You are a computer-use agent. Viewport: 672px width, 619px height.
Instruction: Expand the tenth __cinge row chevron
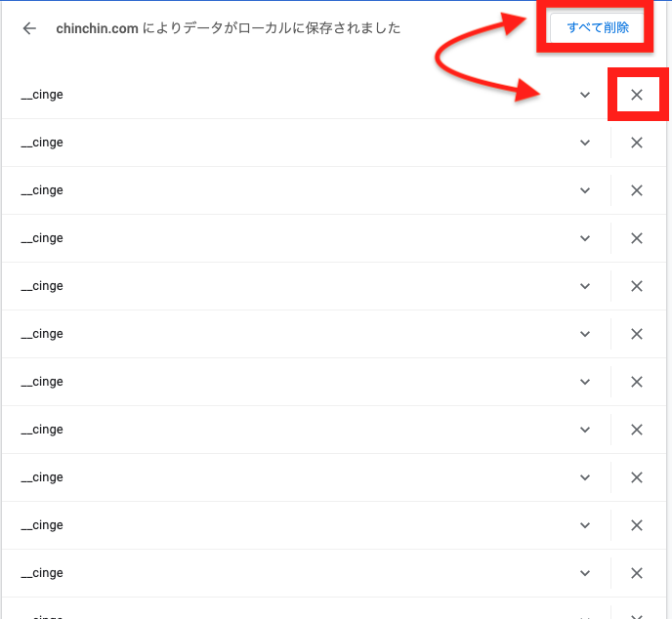(x=585, y=525)
